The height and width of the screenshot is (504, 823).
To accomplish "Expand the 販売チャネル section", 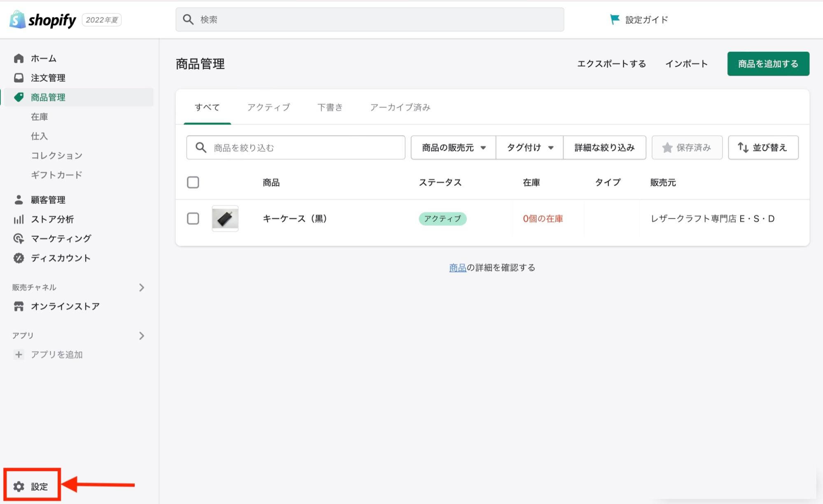I will [142, 287].
